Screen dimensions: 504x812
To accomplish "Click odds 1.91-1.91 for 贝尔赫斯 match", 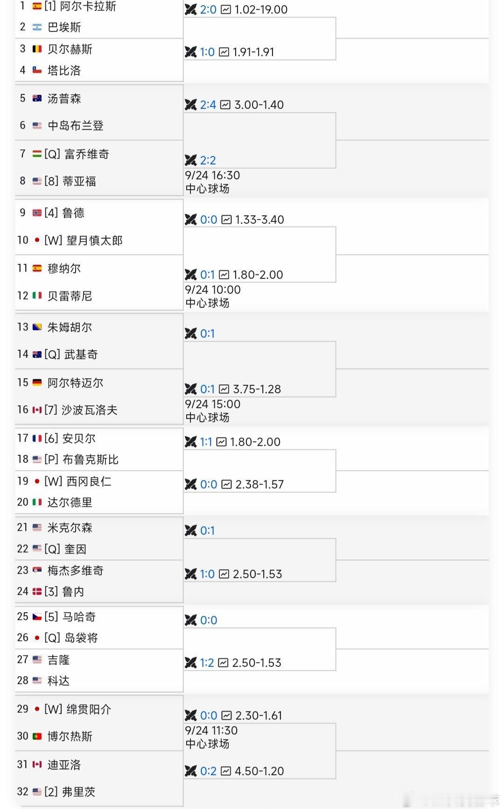I will point(253,52).
